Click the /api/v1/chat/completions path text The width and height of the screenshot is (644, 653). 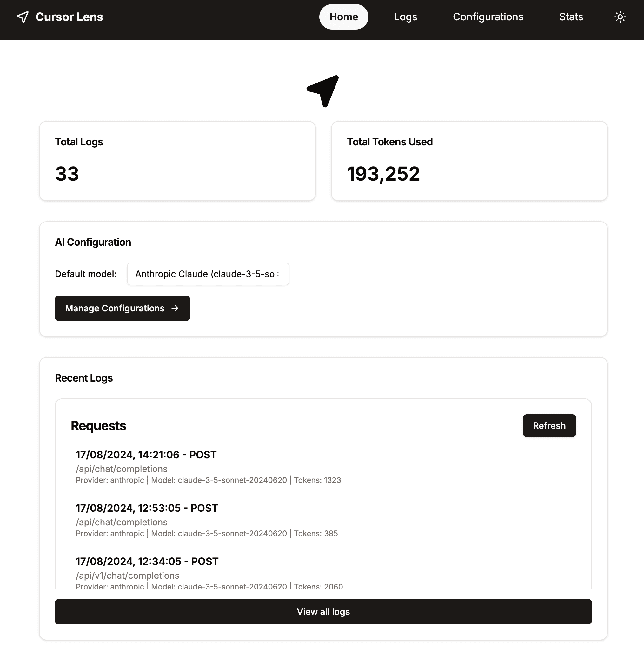point(127,576)
